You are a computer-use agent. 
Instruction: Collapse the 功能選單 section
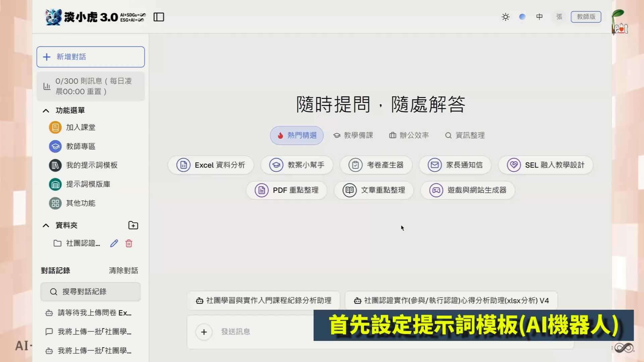point(46,111)
